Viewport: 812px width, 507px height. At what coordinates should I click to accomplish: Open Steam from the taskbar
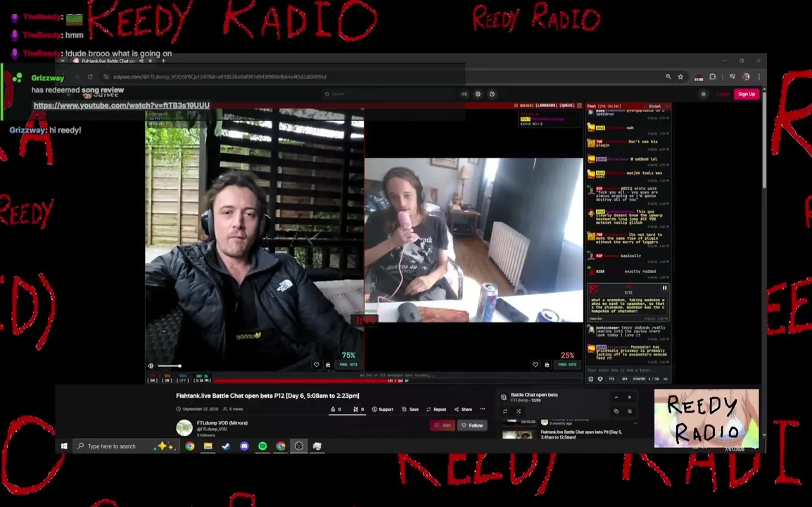tap(226, 446)
